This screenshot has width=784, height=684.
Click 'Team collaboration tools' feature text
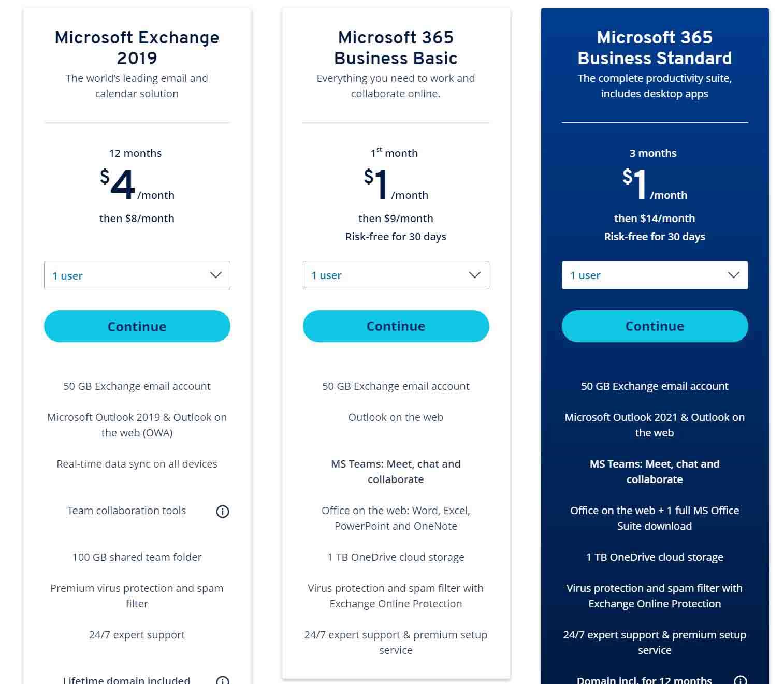click(x=126, y=511)
